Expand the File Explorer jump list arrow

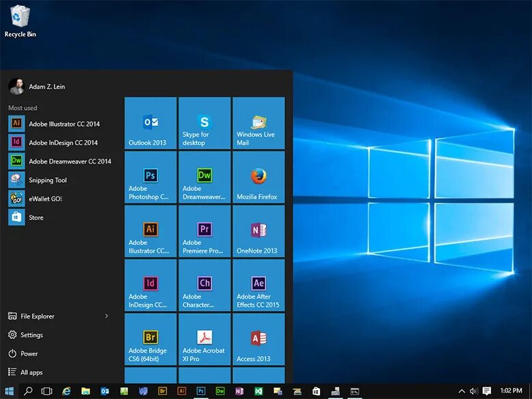pos(106,316)
